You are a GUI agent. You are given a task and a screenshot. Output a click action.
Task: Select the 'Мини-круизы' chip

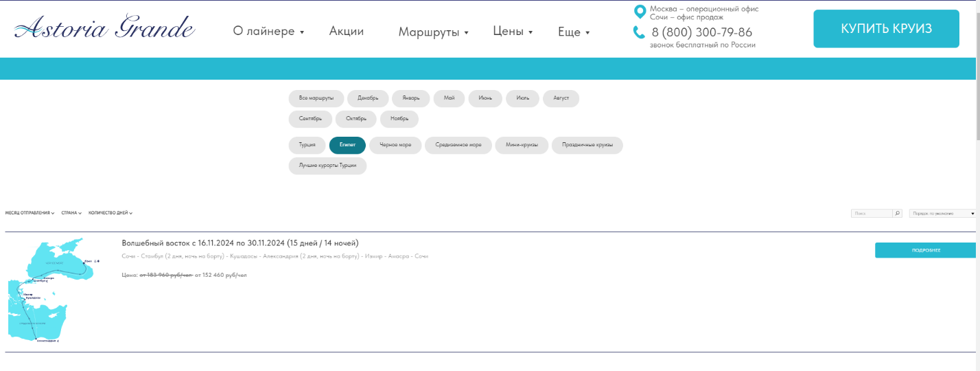tap(522, 146)
